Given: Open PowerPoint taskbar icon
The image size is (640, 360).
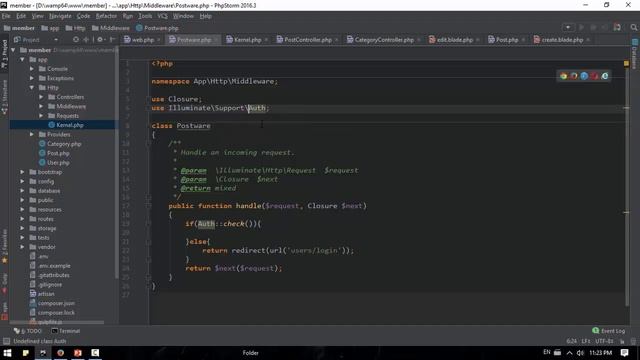Looking at the screenshot, I should click(78, 353).
